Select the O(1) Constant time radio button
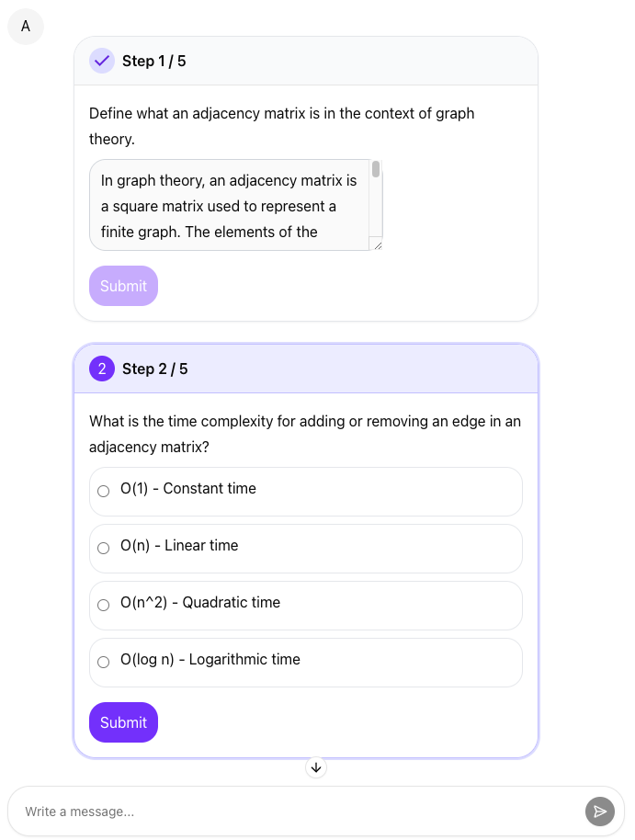 point(104,492)
